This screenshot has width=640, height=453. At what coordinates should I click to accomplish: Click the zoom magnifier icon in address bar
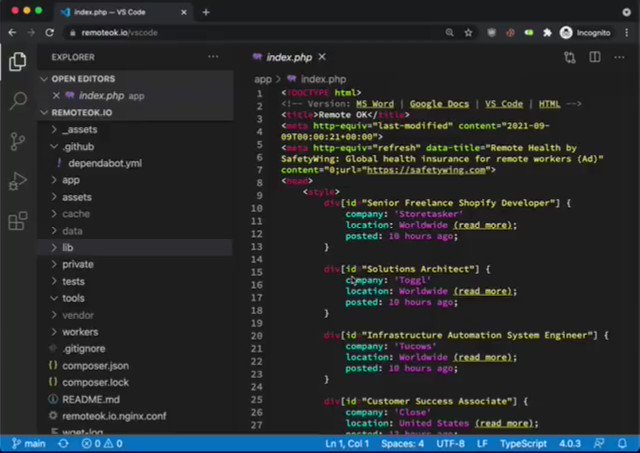click(449, 32)
